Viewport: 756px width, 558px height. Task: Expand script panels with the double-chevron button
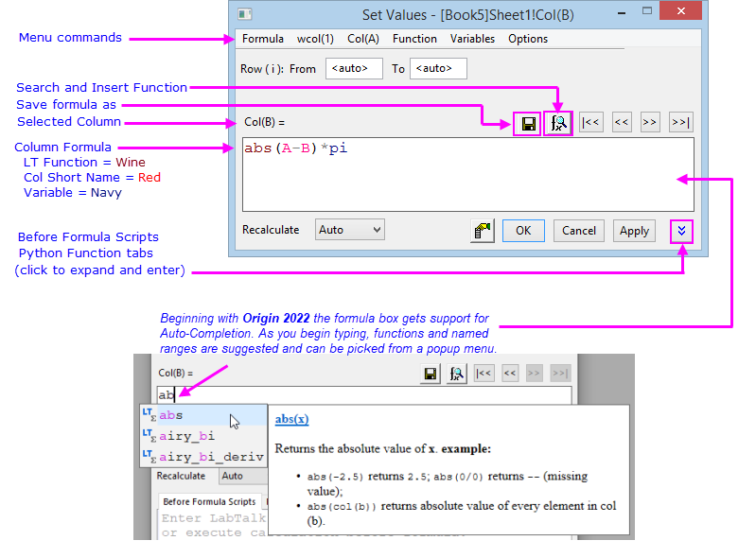click(x=683, y=231)
